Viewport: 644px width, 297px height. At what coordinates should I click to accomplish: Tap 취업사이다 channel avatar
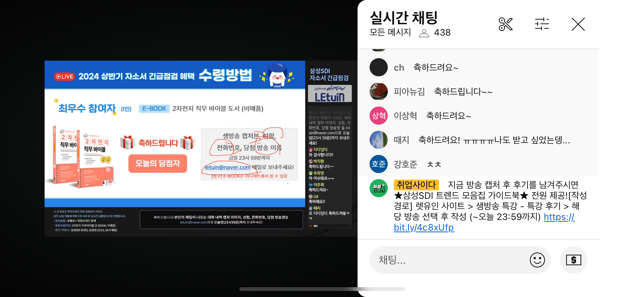[378, 188]
